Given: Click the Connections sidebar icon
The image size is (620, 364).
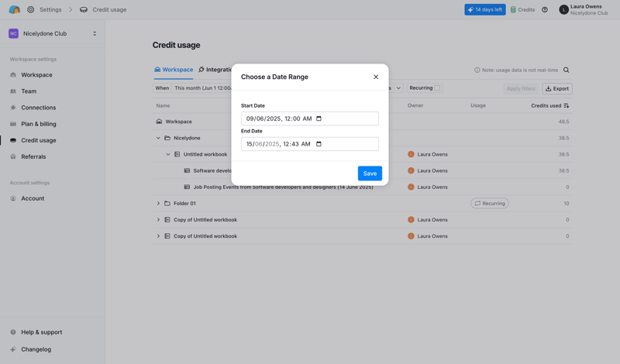Looking at the screenshot, I should [x=13, y=108].
